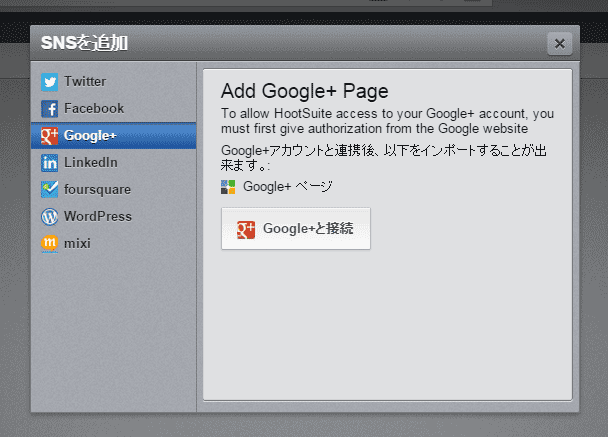Click the Google+と接続 connect button
The width and height of the screenshot is (608, 437).
(x=296, y=229)
